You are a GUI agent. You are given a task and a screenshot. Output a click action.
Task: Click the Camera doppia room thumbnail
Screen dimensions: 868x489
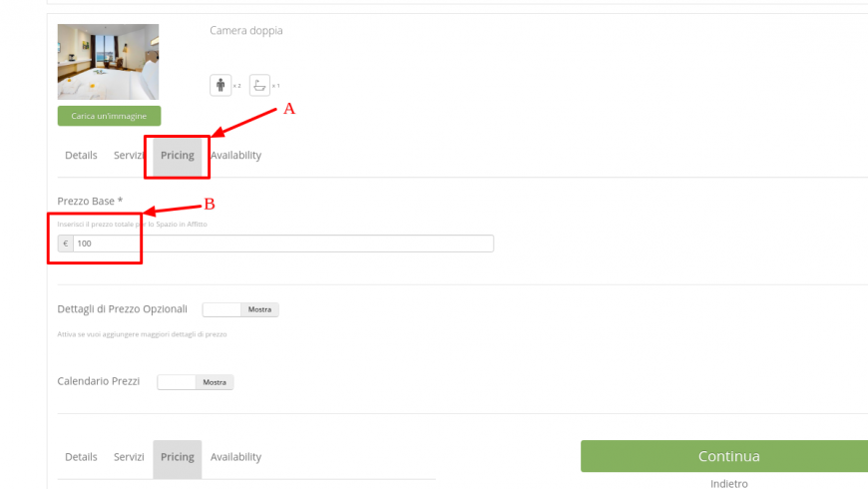[108, 62]
